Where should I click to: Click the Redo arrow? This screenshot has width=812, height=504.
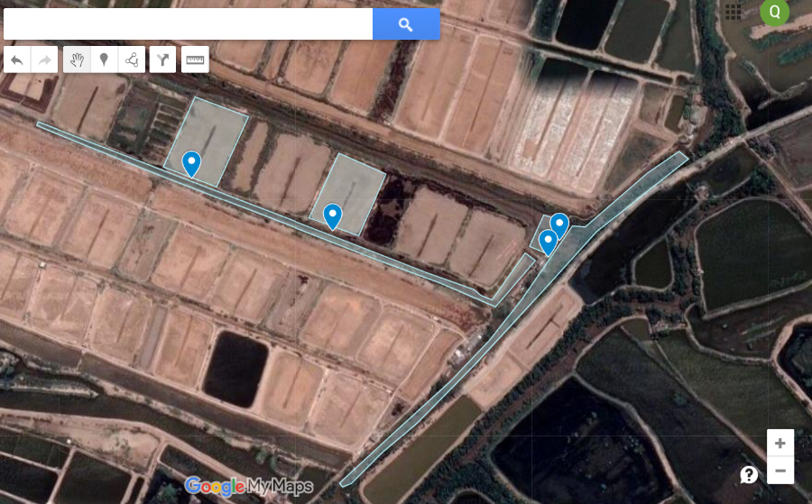(44, 60)
